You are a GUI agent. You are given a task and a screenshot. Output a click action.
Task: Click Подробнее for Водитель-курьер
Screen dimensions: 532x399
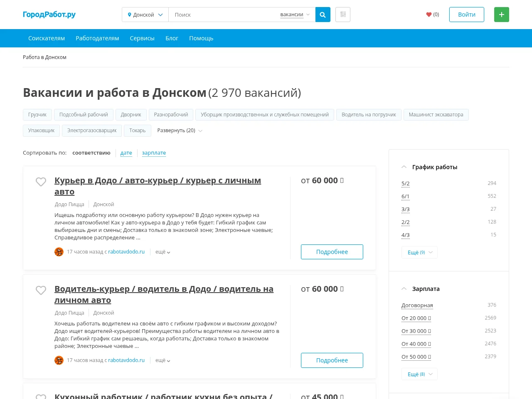coord(332,360)
